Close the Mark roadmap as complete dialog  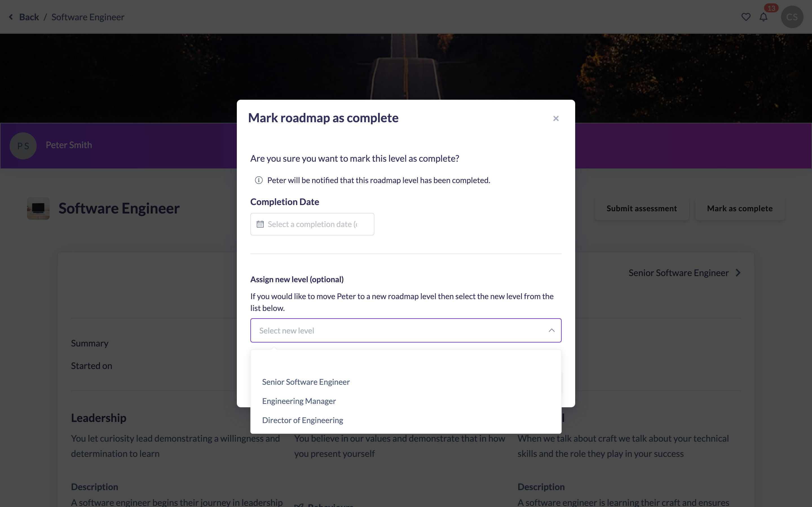coord(556,118)
